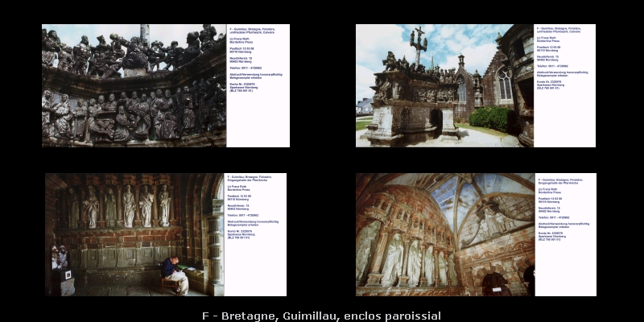The image size is (644, 322).
Task: Click caption card beside seated man photo
Action: pos(255,234)
